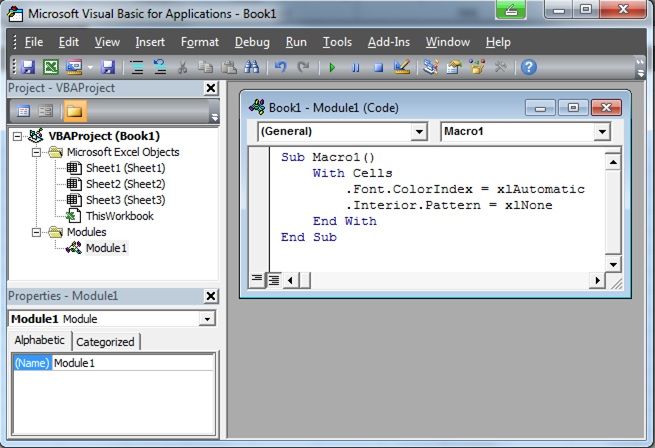Switch to Full Module View in the code window

point(274,280)
